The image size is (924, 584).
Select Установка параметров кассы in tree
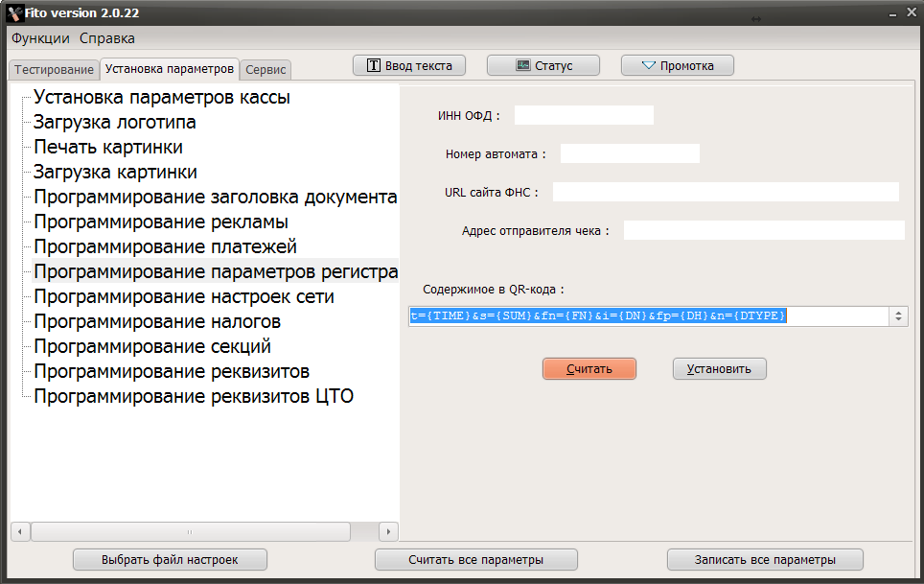coord(161,97)
